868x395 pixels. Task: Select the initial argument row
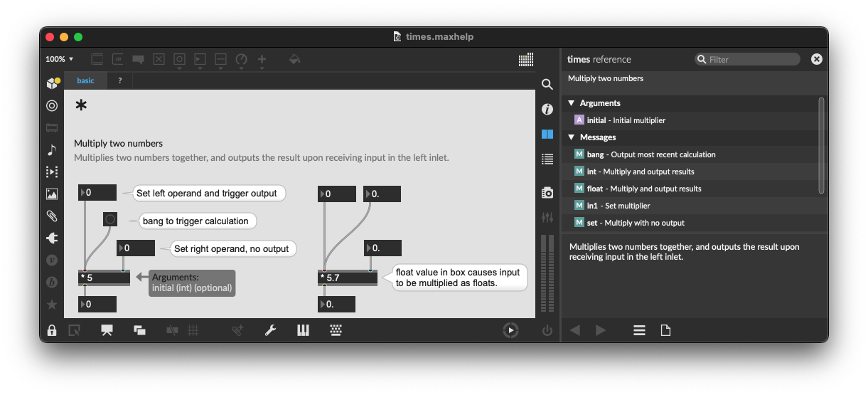[690, 120]
